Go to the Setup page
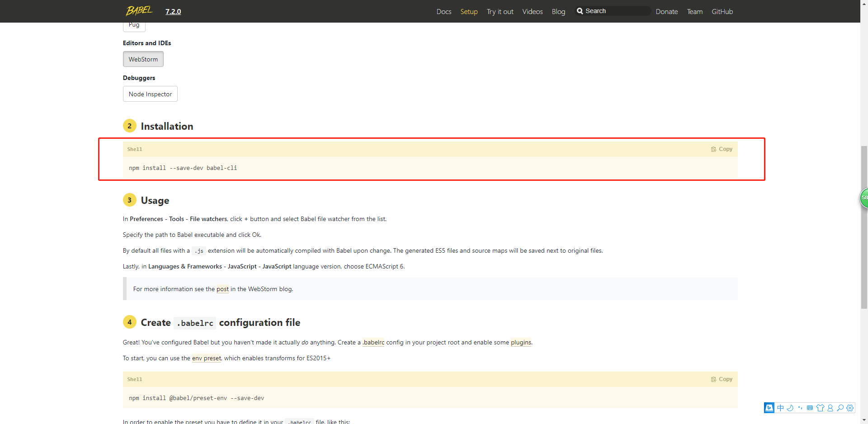 (469, 12)
